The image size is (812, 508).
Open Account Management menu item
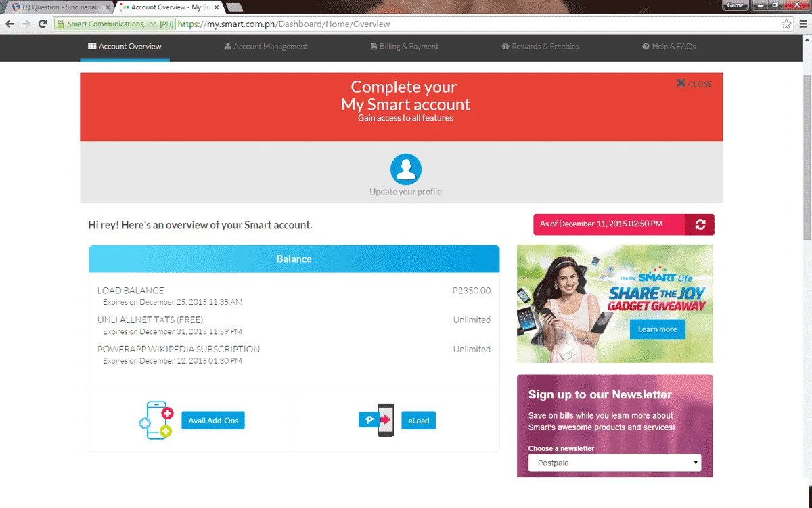[x=266, y=47]
